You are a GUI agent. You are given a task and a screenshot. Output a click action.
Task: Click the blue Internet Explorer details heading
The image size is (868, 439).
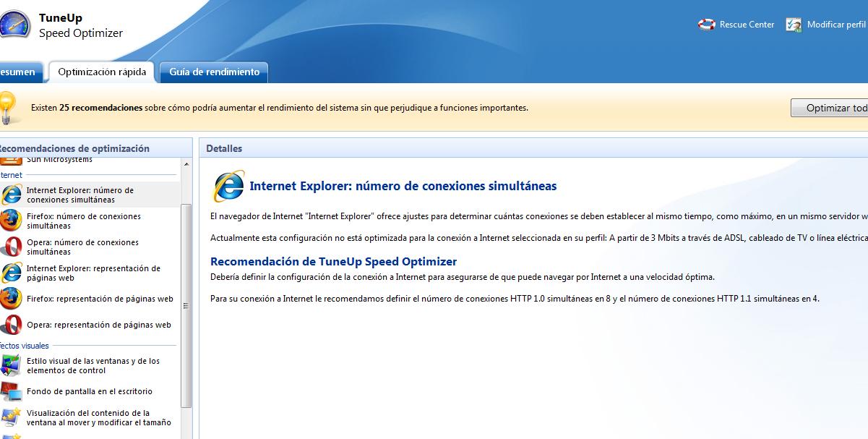tap(403, 186)
